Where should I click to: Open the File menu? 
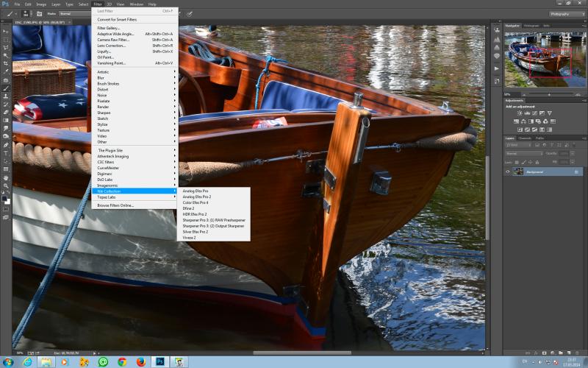tap(17, 4)
